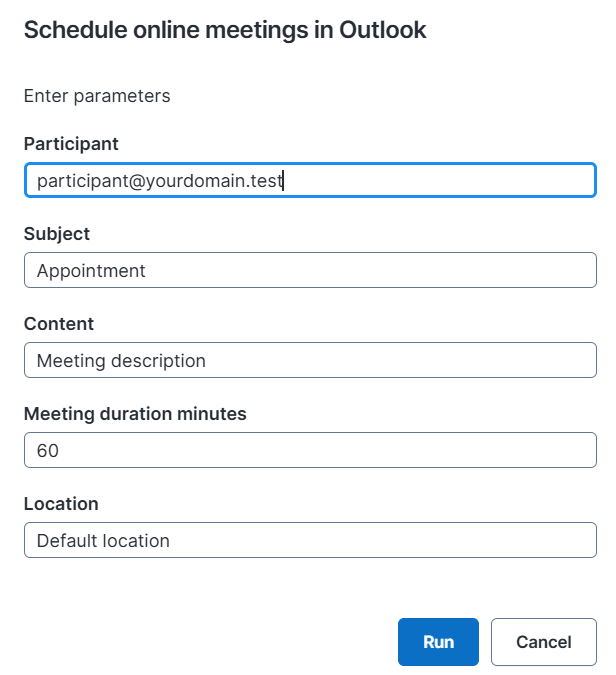Image resolution: width=616 pixels, height=675 pixels.
Task: Click the Subject label text
Action: coord(57,234)
